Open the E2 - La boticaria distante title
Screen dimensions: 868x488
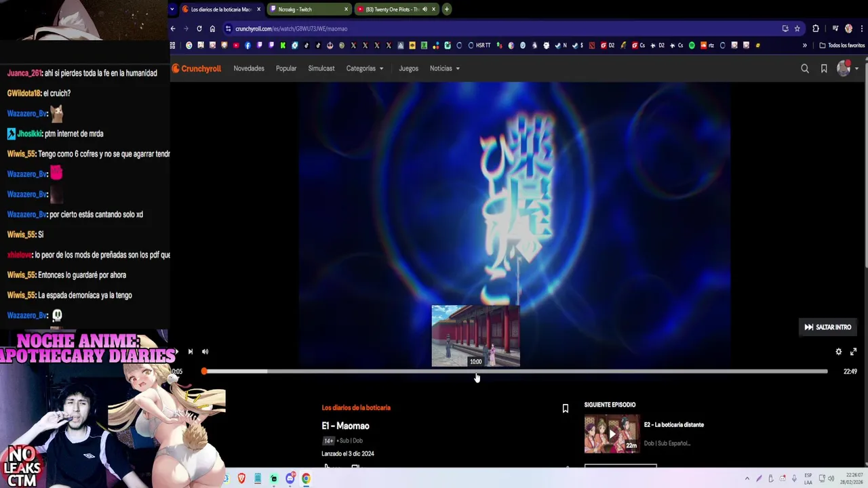[674, 425]
